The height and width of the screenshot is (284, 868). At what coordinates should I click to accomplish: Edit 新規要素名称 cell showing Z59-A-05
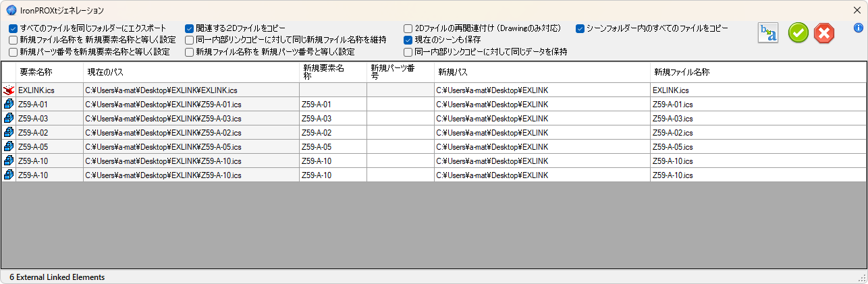point(333,146)
